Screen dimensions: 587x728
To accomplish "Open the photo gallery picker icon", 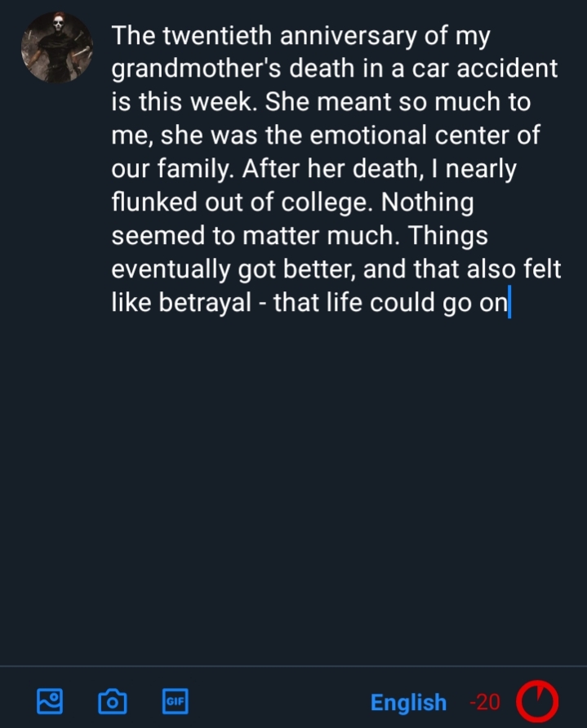I will tap(50, 700).
